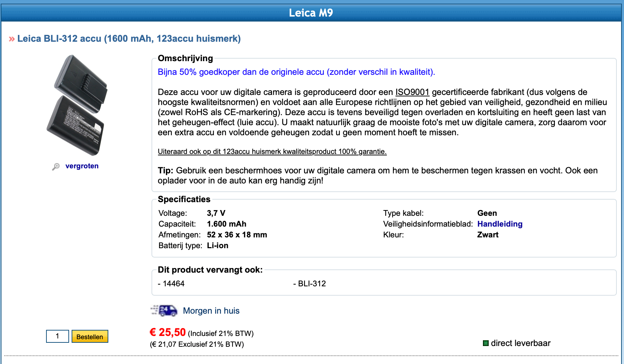Image resolution: width=624 pixels, height=364 pixels.
Task: Focus the order quantity input field
Action: pos(58,336)
